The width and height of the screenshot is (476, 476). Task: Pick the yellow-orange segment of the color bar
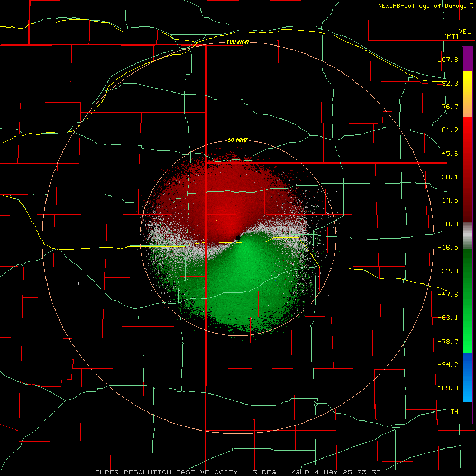(467, 94)
